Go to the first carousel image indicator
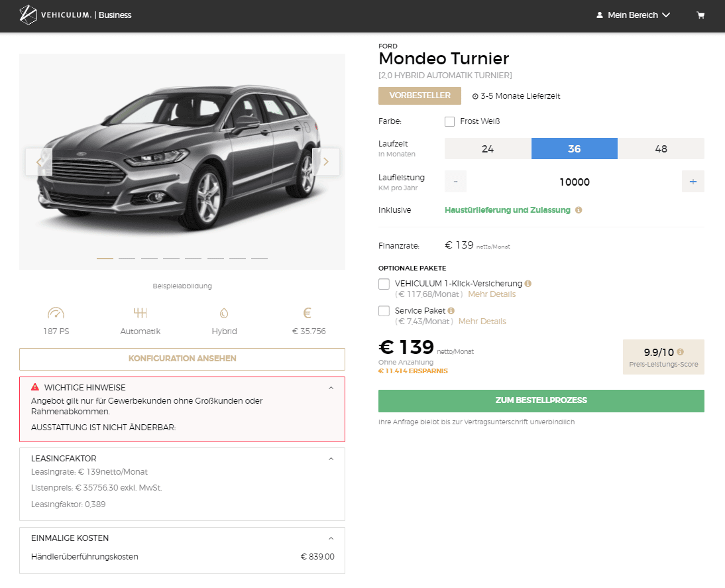 (105, 258)
